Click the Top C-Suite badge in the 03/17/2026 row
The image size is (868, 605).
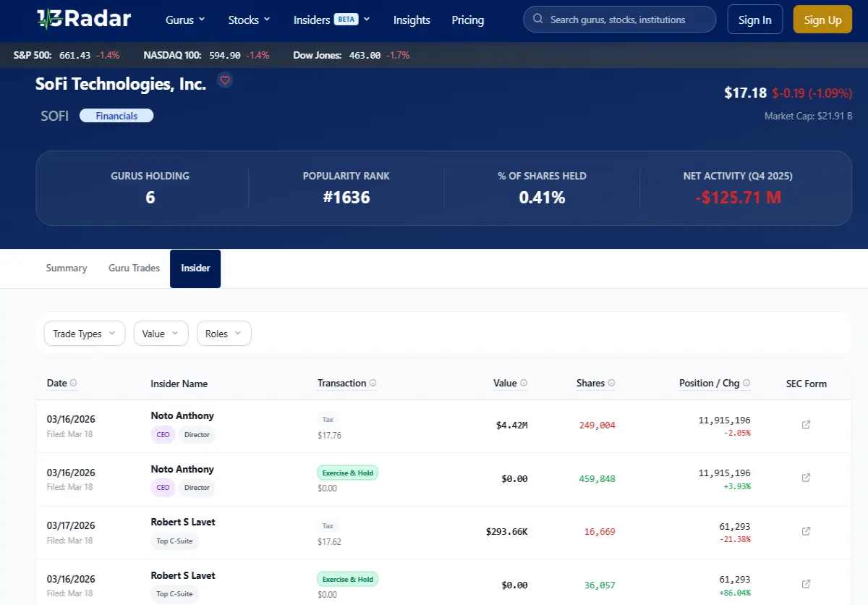point(174,541)
